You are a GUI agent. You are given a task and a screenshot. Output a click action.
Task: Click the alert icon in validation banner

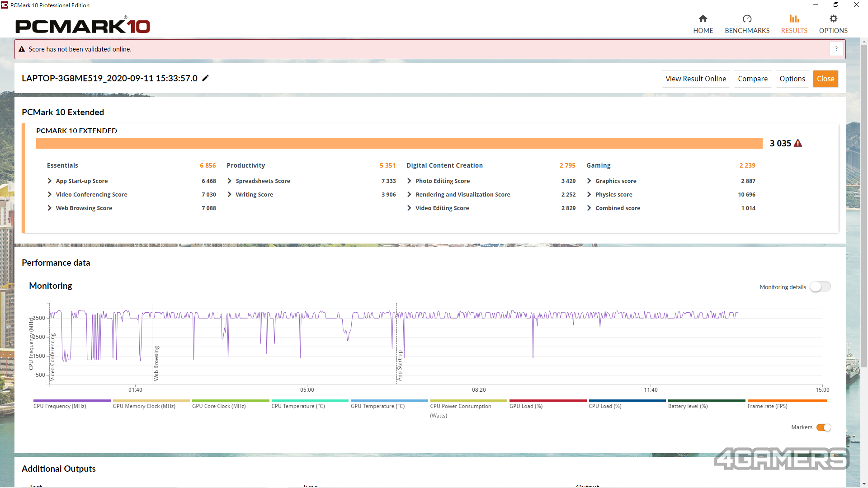pos(22,49)
